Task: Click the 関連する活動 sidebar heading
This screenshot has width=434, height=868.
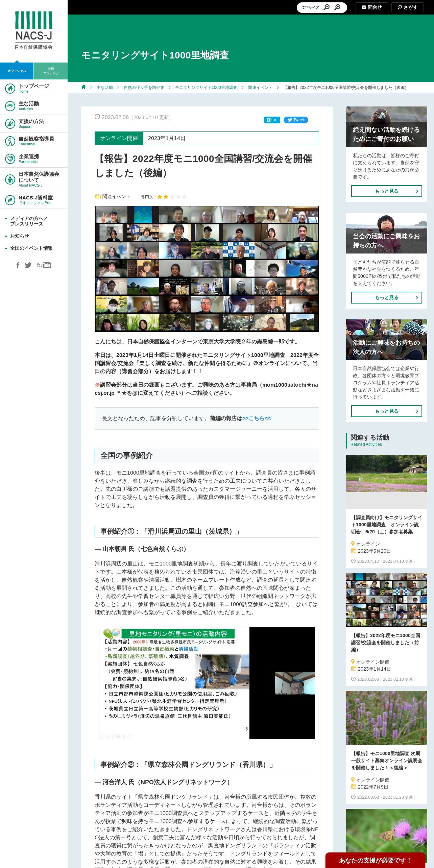Action: click(x=370, y=438)
